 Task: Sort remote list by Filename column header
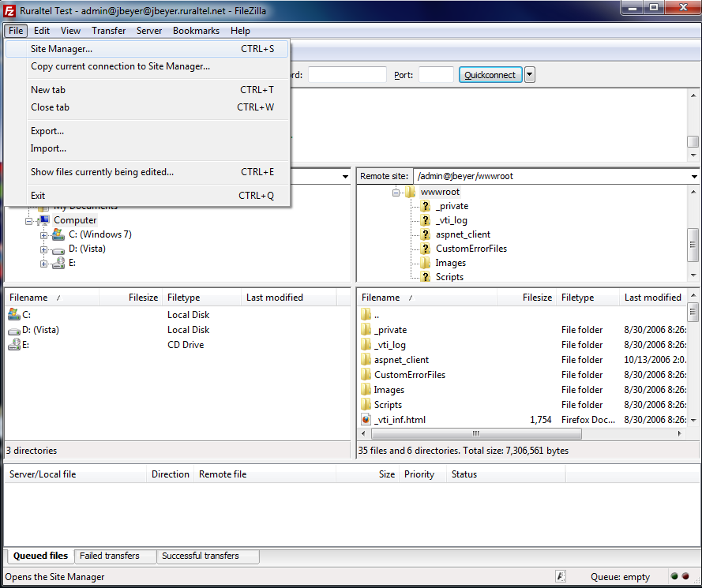coord(427,298)
